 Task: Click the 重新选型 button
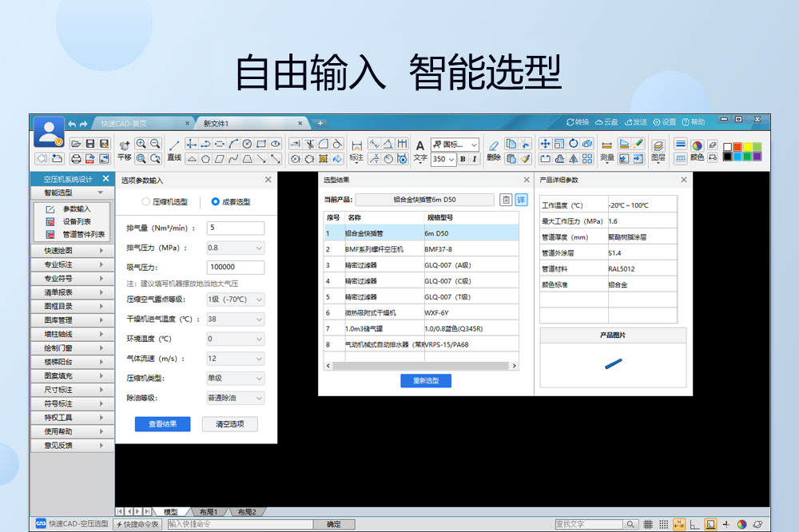[426, 381]
